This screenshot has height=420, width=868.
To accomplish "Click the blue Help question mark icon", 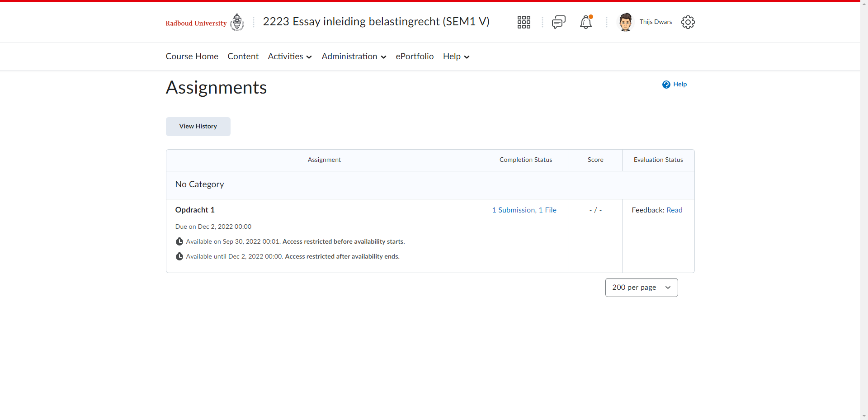I will [x=666, y=85].
